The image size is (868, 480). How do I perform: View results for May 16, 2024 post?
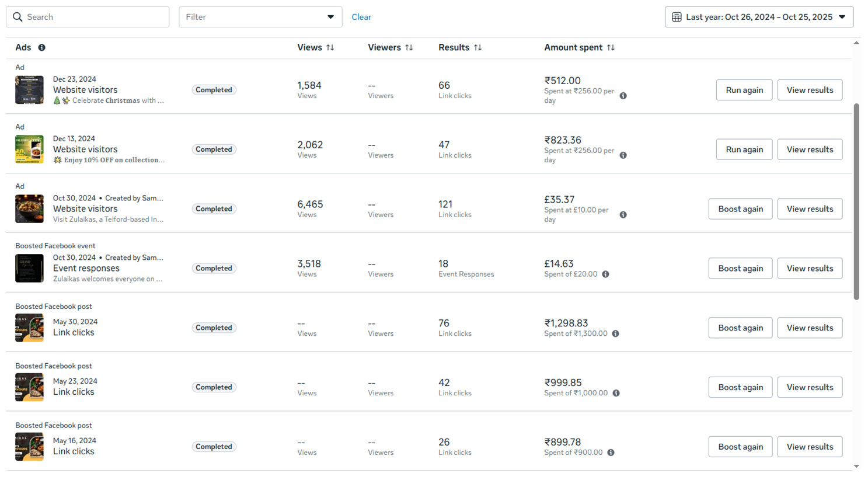[x=809, y=447]
